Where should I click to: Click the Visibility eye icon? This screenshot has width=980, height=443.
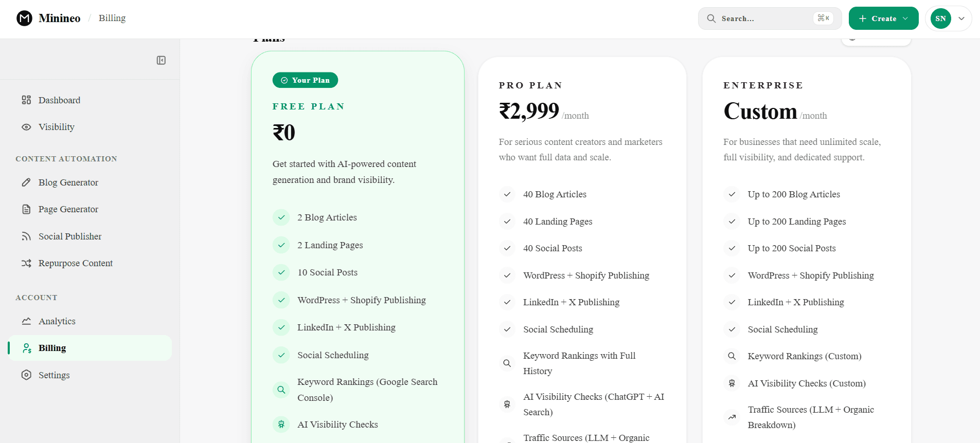point(26,127)
